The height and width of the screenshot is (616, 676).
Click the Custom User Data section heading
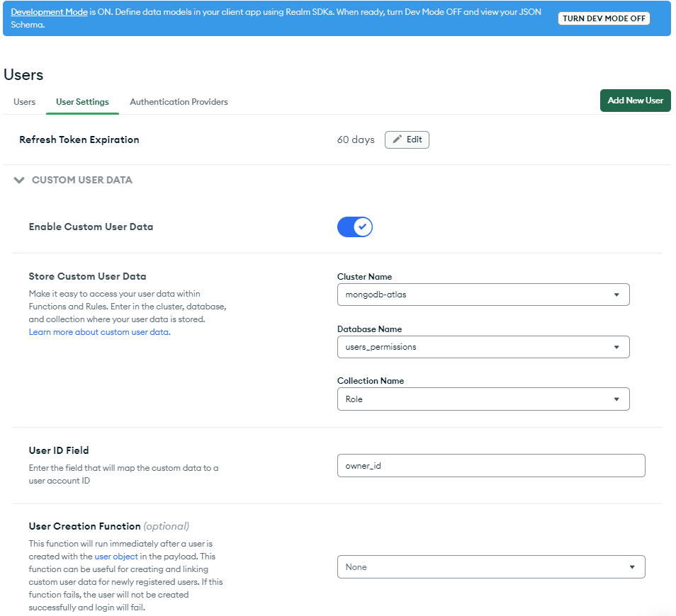(82, 181)
